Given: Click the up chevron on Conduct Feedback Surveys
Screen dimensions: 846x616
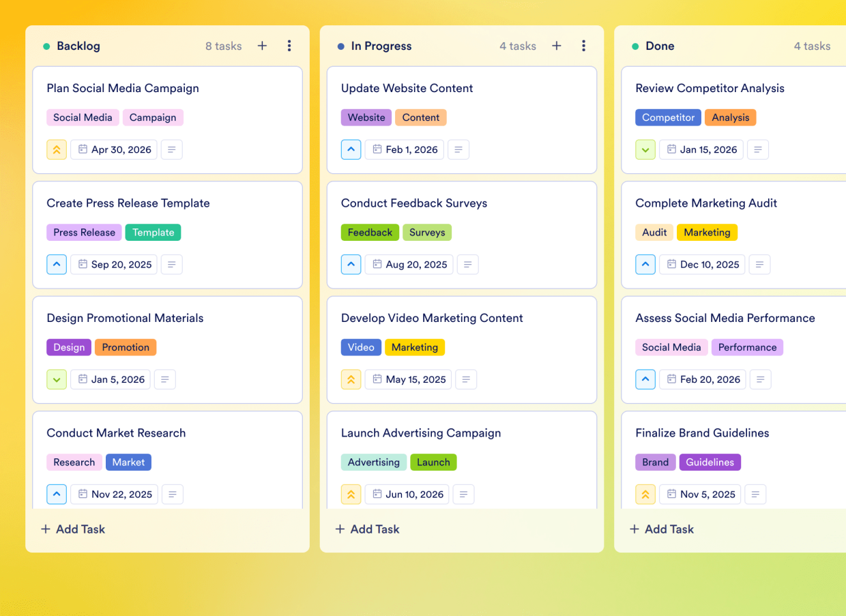Looking at the screenshot, I should (x=351, y=264).
